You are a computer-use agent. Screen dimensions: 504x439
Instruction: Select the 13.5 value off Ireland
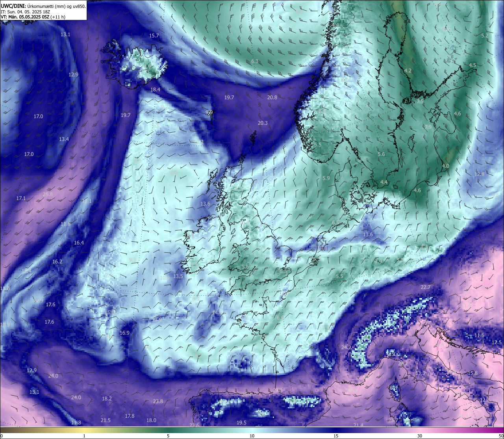click(x=178, y=276)
